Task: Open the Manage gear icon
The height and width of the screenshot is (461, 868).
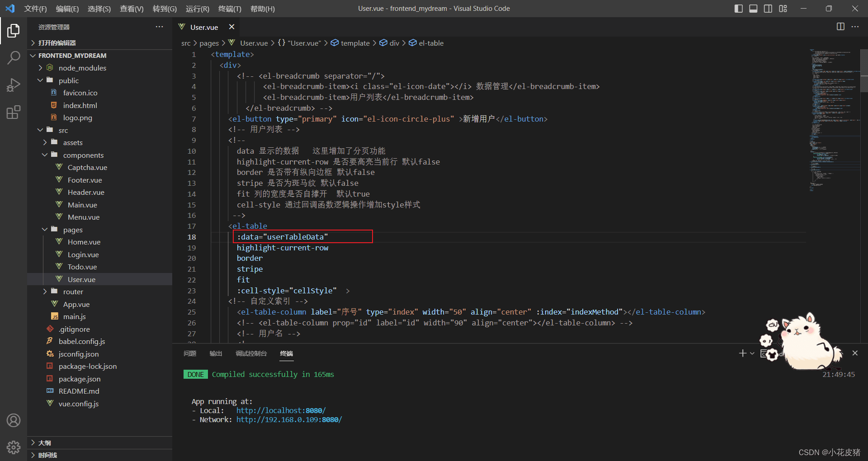Action: 14,447
